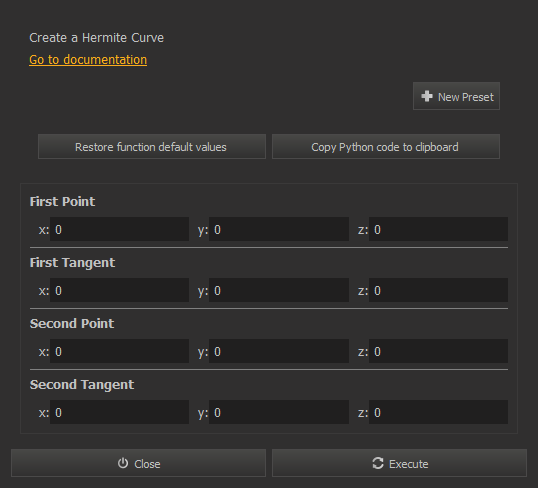Click Restore function default values button

tap(152, 147)
